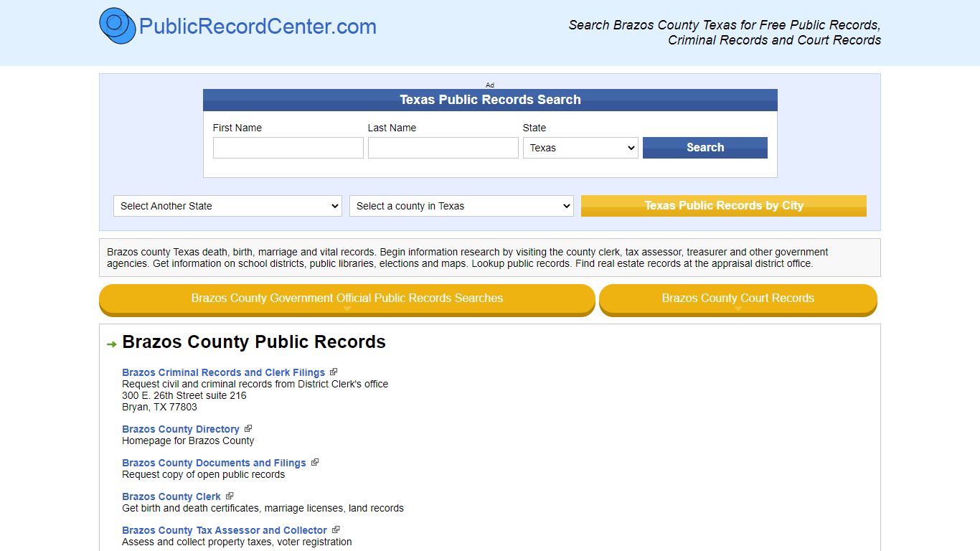This screenshot has width=980, height=551.
Task: Click 'Request civil and criminal records' description text
Action: point(255,384)
